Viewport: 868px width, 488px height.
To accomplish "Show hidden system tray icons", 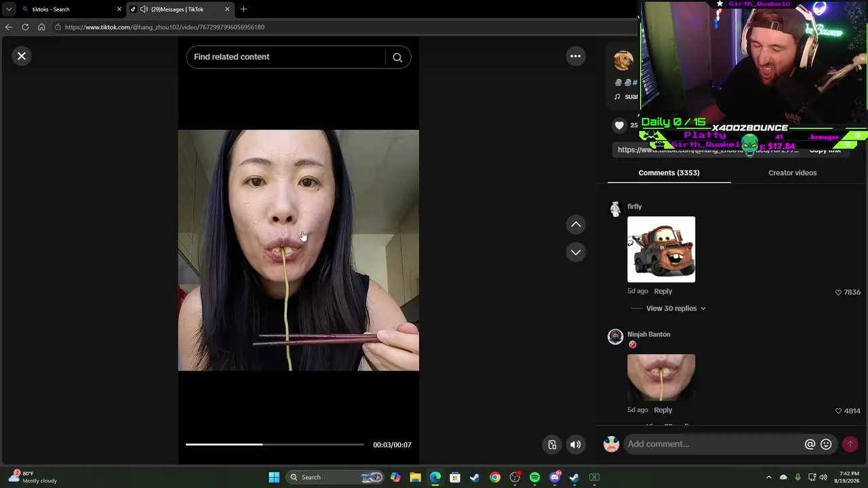I will (x=768, y=477).
